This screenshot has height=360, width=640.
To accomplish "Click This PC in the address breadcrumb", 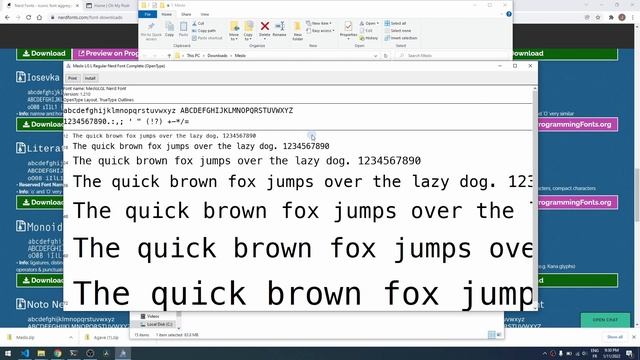I will tap(193, 56).
